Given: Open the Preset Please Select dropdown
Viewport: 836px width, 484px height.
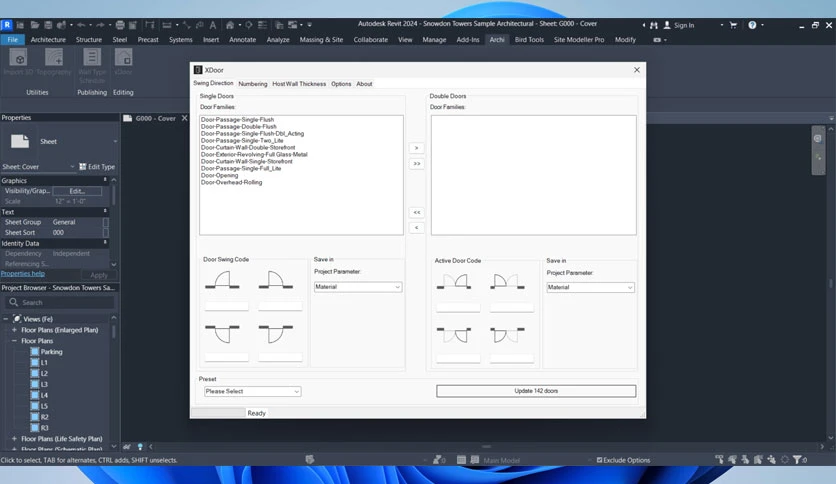Looking at the screenshot, I should [x=253, y=391].
